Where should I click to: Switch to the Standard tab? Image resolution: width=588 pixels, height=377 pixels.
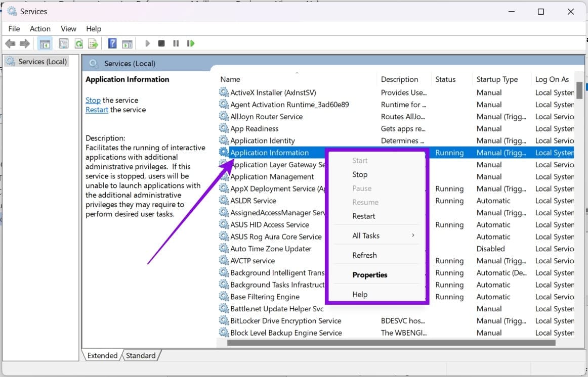pyautogui.click(x=141, y=355)
